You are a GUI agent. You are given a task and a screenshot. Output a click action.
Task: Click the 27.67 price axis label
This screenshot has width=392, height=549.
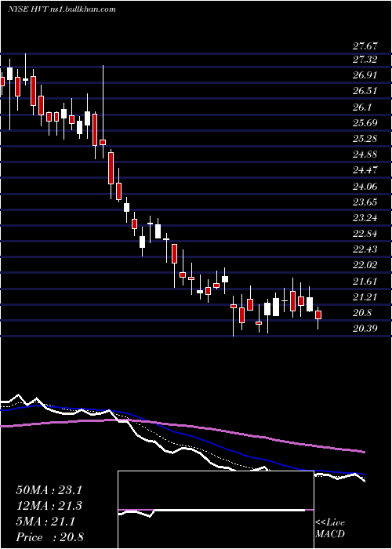point(365,45)
